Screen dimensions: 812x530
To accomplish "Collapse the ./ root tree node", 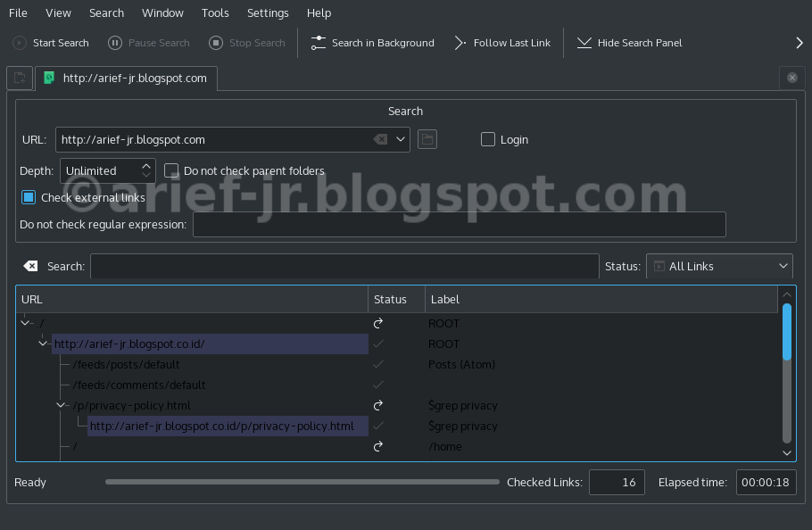I will (x=25, y=323).
